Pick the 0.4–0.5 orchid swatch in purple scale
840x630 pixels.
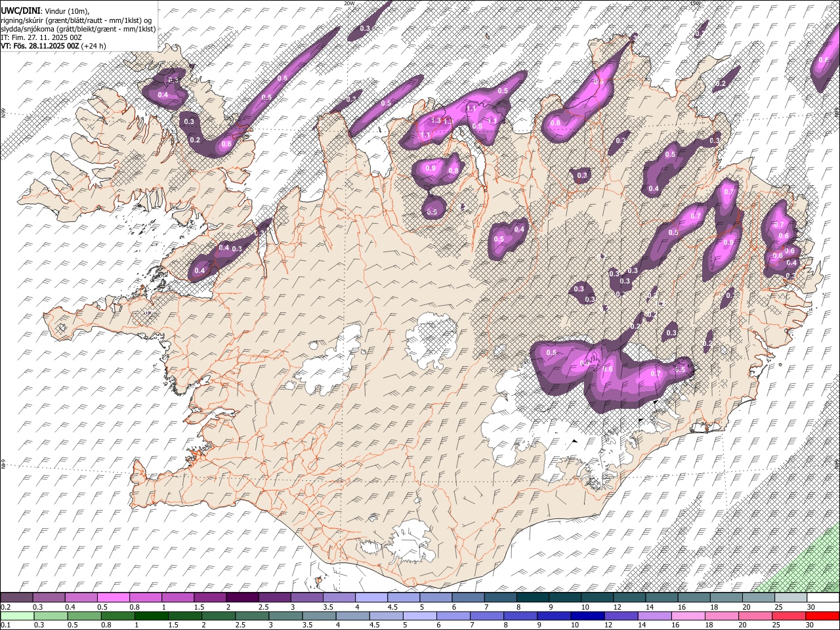[81, 598]
